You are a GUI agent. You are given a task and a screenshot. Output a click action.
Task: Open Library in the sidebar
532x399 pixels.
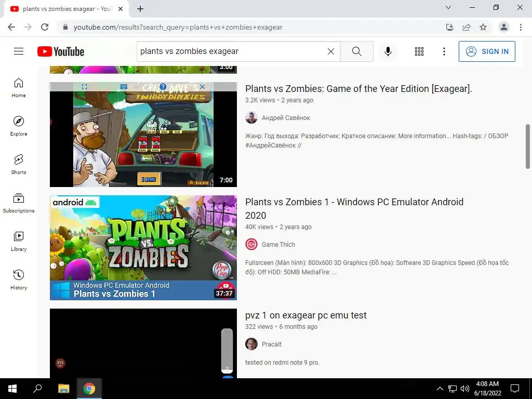click(19, 241)
